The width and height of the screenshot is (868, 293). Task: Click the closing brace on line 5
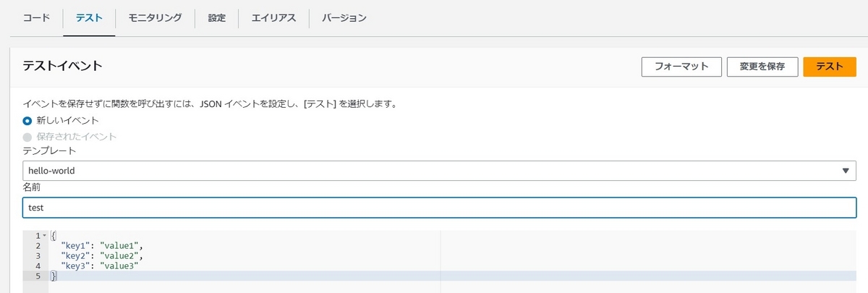(x=53, y=276)
